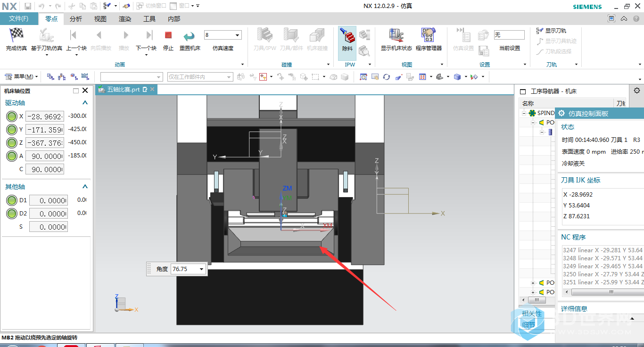Open the 窗口 window dropdown
The image size is (644, 347).
click(184, 6)
